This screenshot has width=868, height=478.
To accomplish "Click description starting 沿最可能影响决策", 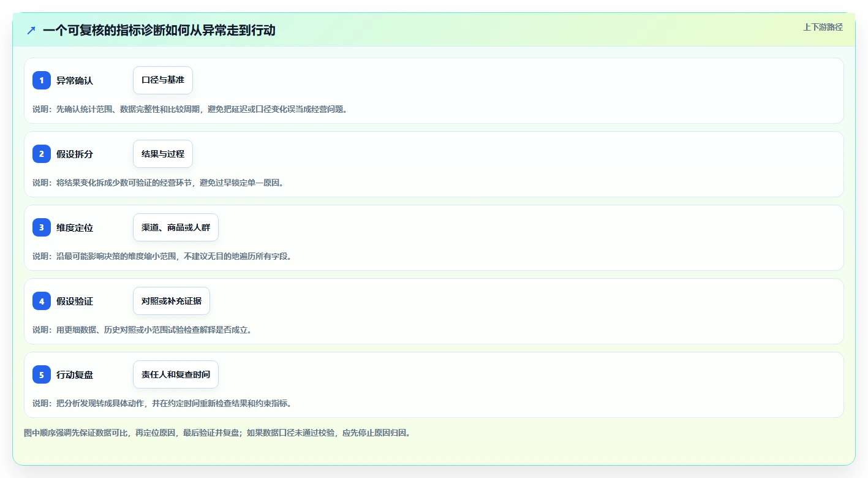I will pos(162,256).
